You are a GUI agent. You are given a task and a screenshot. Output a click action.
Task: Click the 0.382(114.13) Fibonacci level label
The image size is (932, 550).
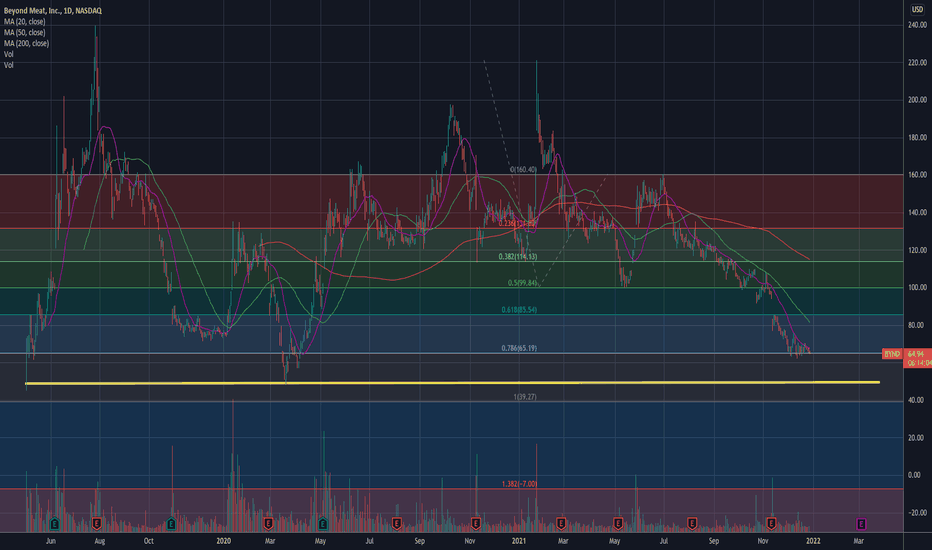point(518,257)
